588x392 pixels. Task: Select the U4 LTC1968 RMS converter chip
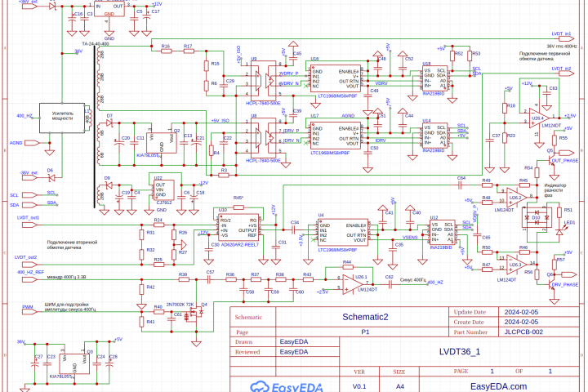(343, 233)
